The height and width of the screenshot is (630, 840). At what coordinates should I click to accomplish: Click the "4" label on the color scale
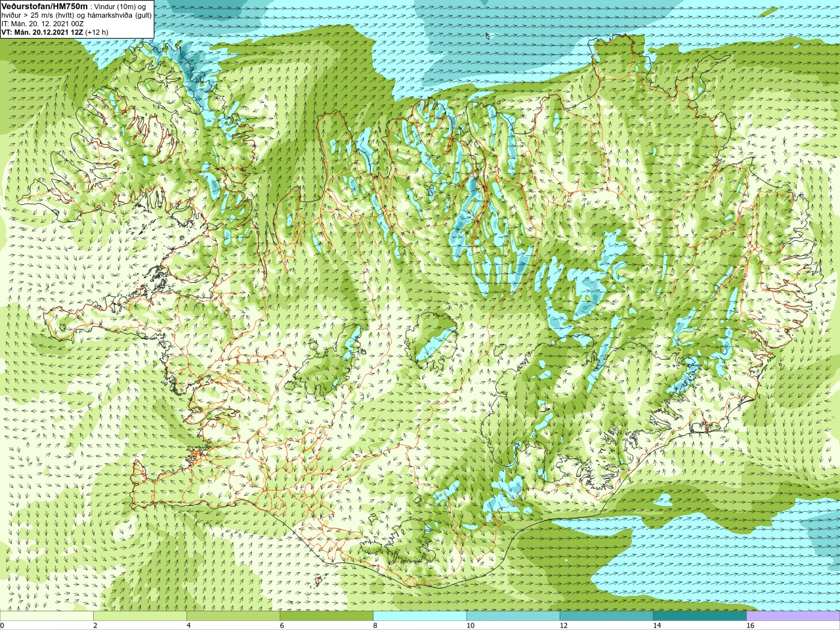[x=188, y=625]
